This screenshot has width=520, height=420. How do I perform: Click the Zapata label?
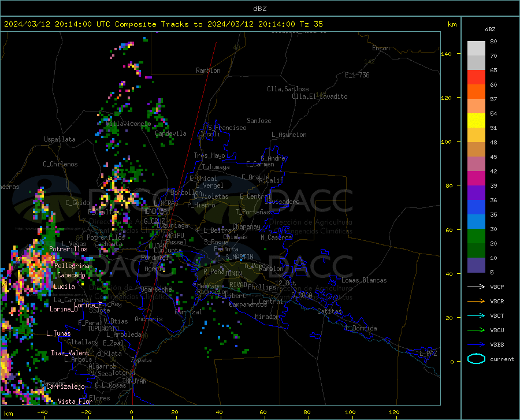tap(142, 360)
